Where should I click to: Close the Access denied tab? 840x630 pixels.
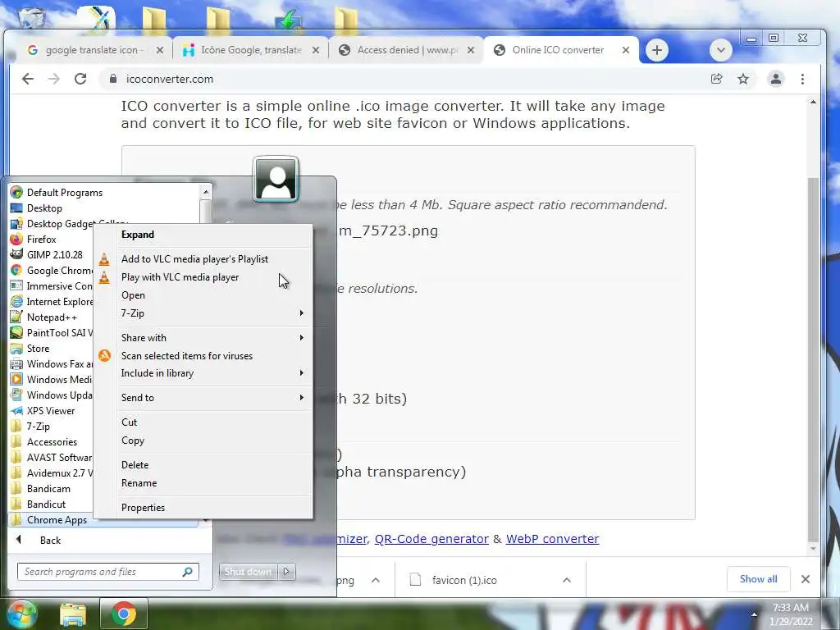[470, 50]
